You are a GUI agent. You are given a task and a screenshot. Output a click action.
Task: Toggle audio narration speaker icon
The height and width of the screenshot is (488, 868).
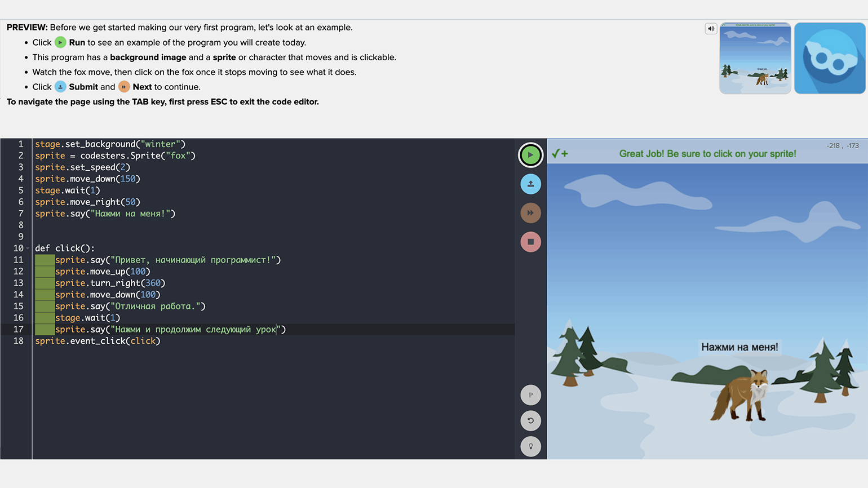[x=711, y=29]
